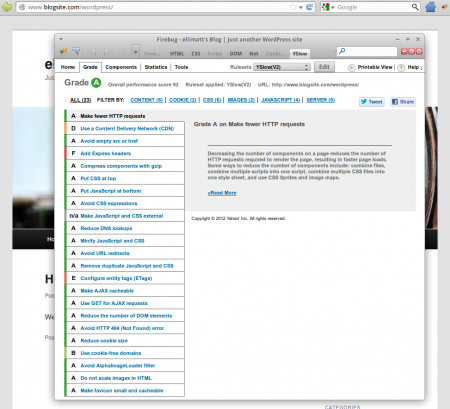Open the Read More link
The width and height of the screenshot is (450, 409).
(222, 193)
